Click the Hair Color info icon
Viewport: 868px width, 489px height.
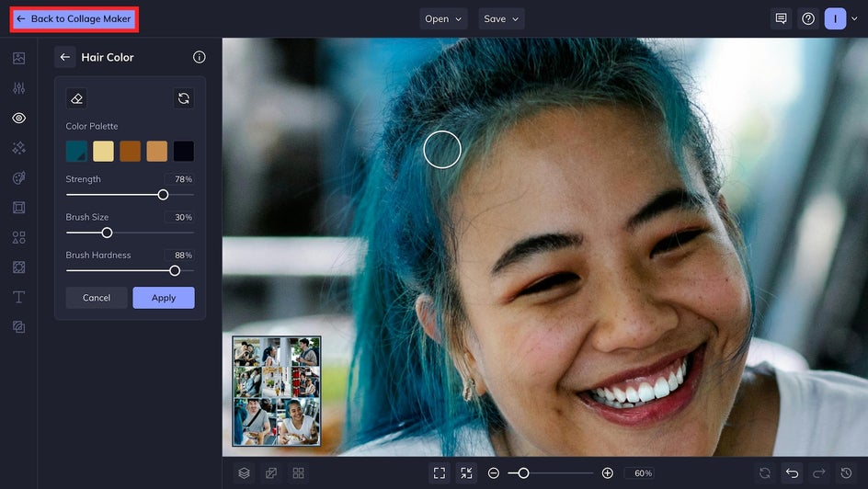(200, 57)
